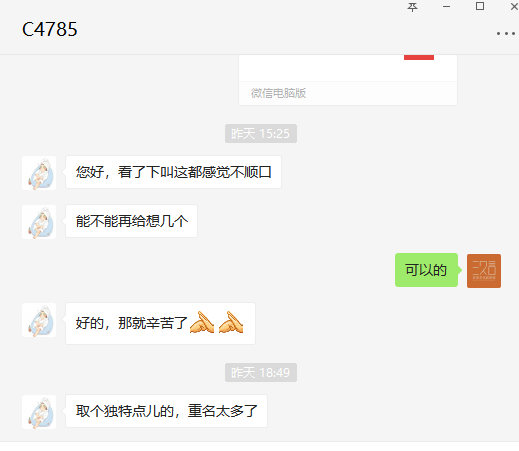The width and height of the screenshot is (519, 451).
Task: Pin the chat window on top
Action: (412, 7)
